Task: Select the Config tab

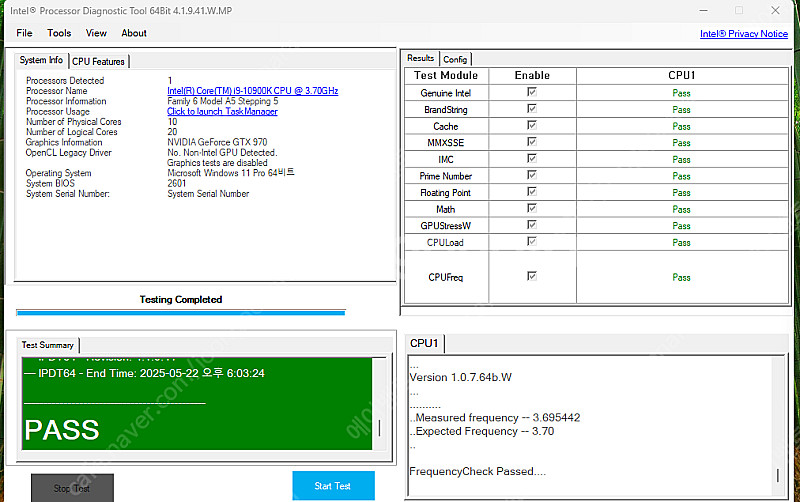Action: (x=455, y=59)
